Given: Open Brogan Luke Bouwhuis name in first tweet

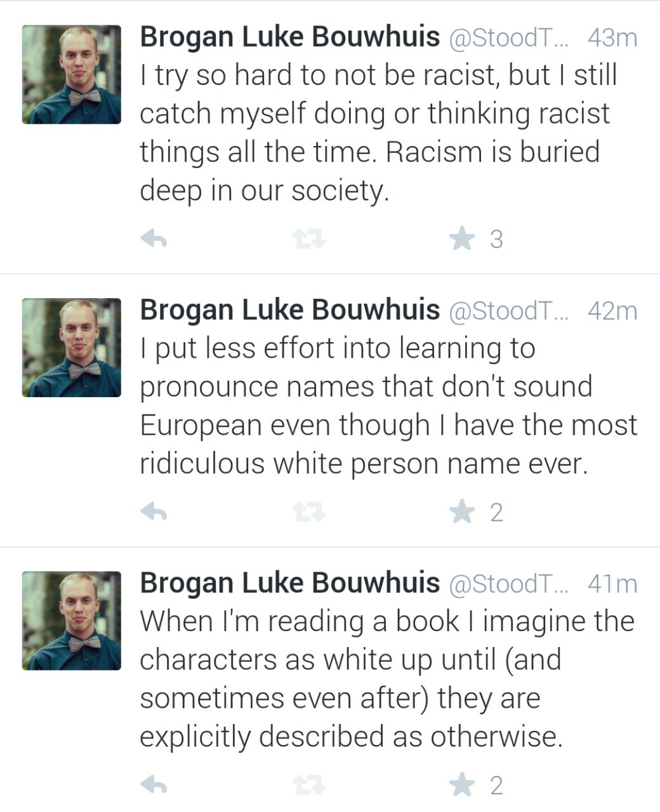Looking at the screenshot, I should tap(289, 37).
